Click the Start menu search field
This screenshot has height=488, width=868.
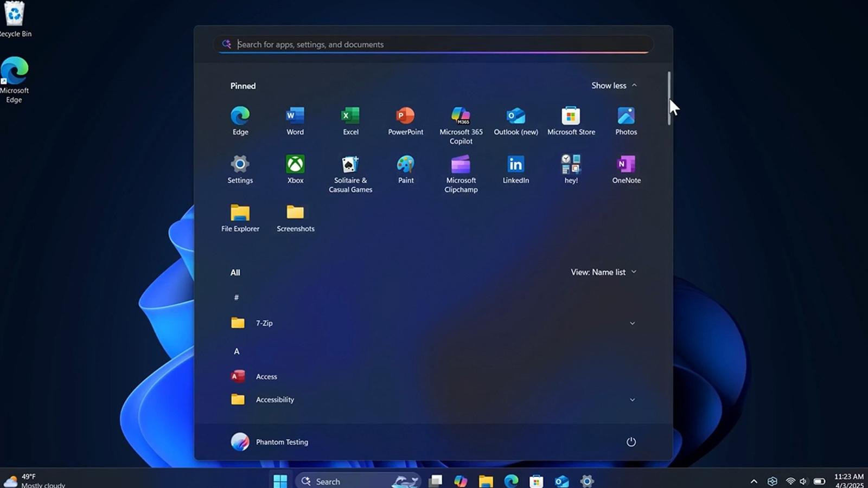[x=433, y=44]
